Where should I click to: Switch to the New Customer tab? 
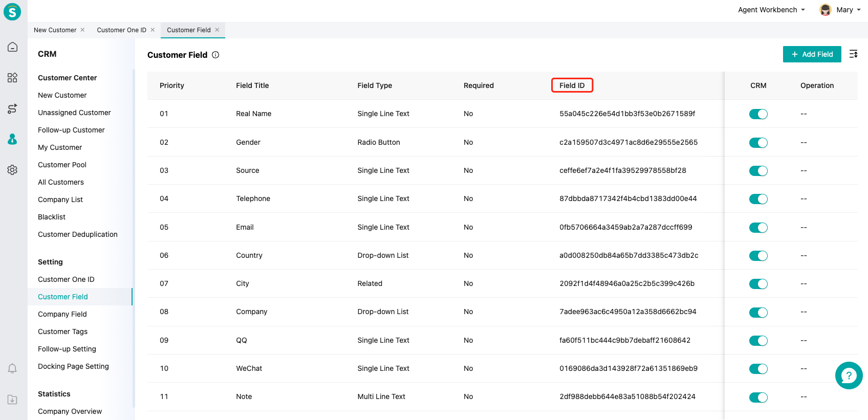[x=55, y=30]
